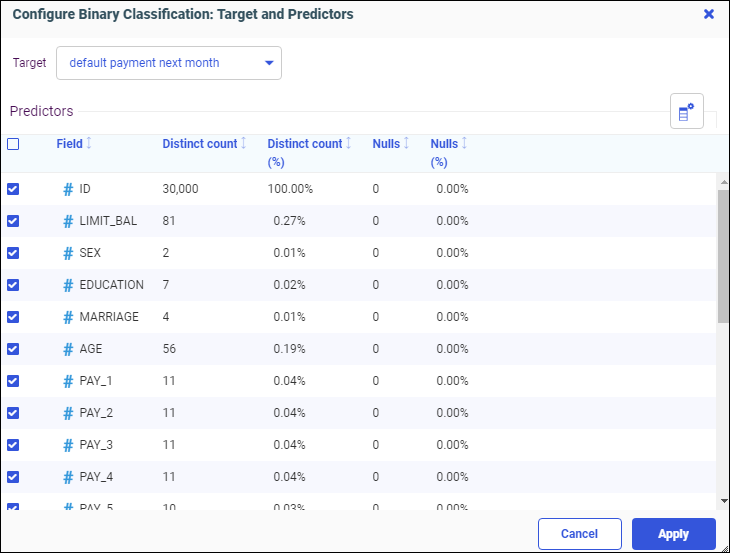Sort by Distinct count column icon
The width and height of the screenshot is (730, 553).
[244, 144]
